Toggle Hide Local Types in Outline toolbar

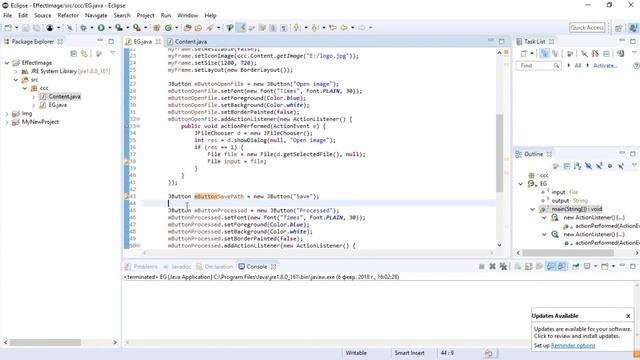click(x=620, y=166)
